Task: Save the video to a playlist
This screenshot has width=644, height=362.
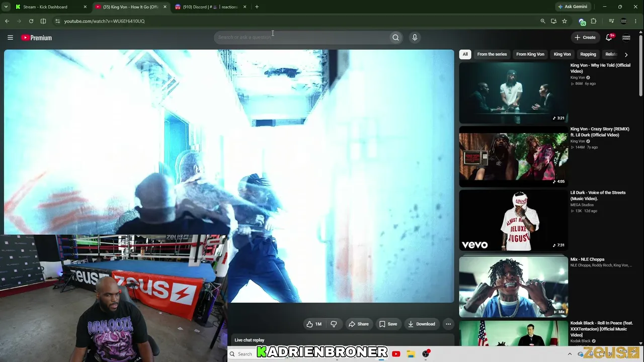Action: (x=388, y=324)
